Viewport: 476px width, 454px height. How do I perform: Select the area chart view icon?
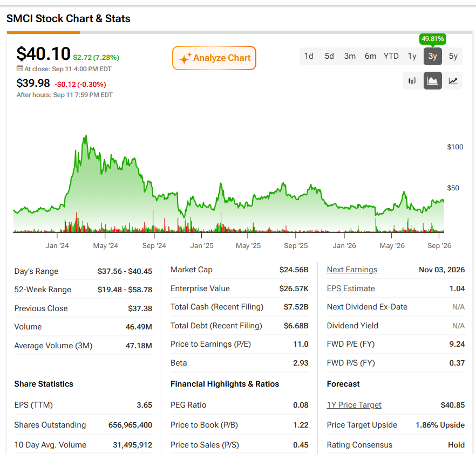click(x=433, y=81)
